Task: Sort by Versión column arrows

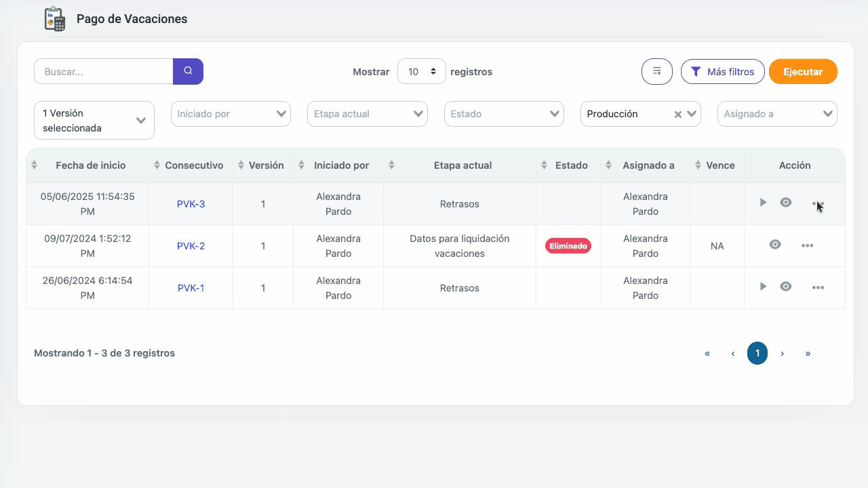Action: click(241, 165)
